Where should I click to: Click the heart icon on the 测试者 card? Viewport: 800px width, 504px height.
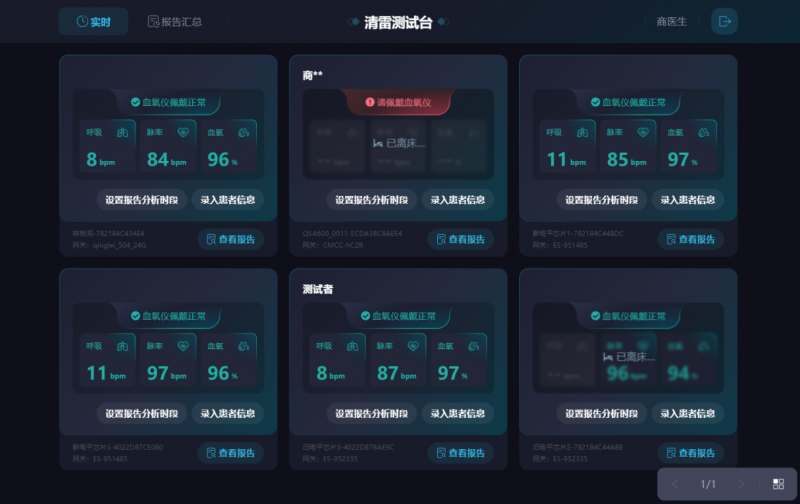pos(413,346)
